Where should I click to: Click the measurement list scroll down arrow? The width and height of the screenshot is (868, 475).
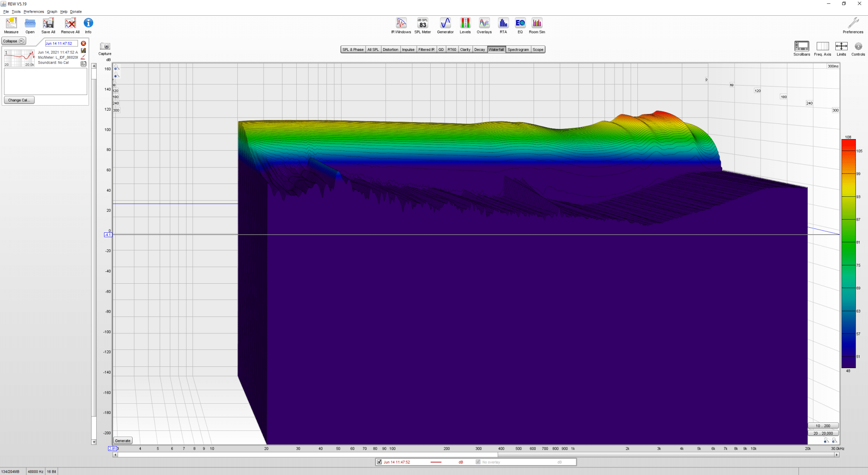point(94,442)
